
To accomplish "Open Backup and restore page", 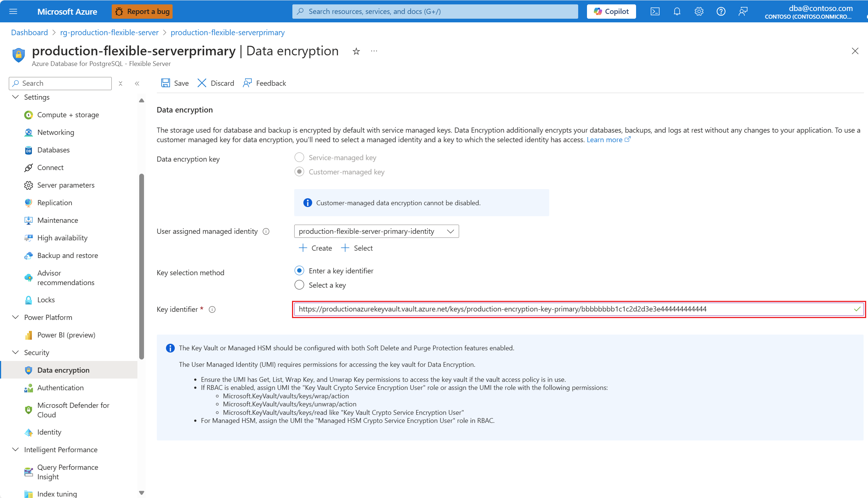I will pos(67,255).
